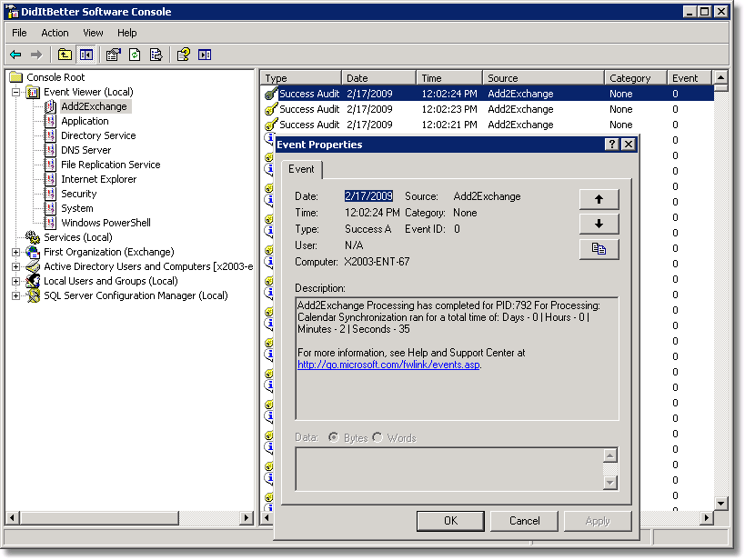
Task: Click tree pane horizontal scrollbar right arrow
Action: pos(247,517)
